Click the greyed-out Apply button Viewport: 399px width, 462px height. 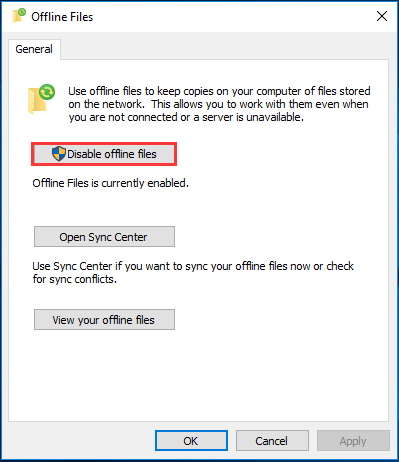[x=353, y=441]
